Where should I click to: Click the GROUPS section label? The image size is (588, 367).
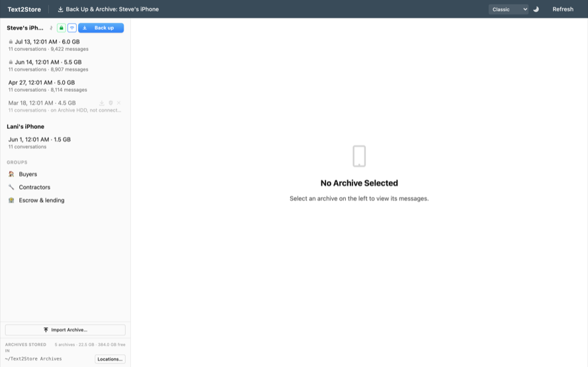17,162
